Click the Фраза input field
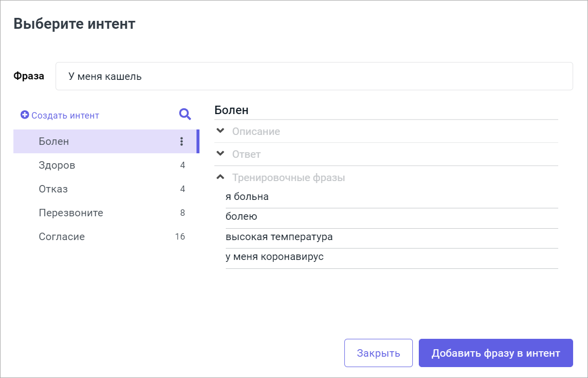The height and width of the screenshot is (378, 588). point(315,76)
